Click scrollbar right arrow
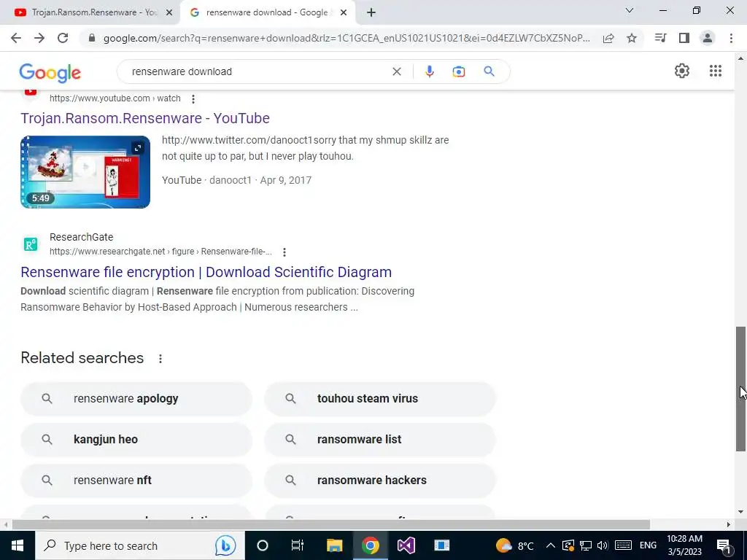 pyautogui.click(x=729, y=525)
